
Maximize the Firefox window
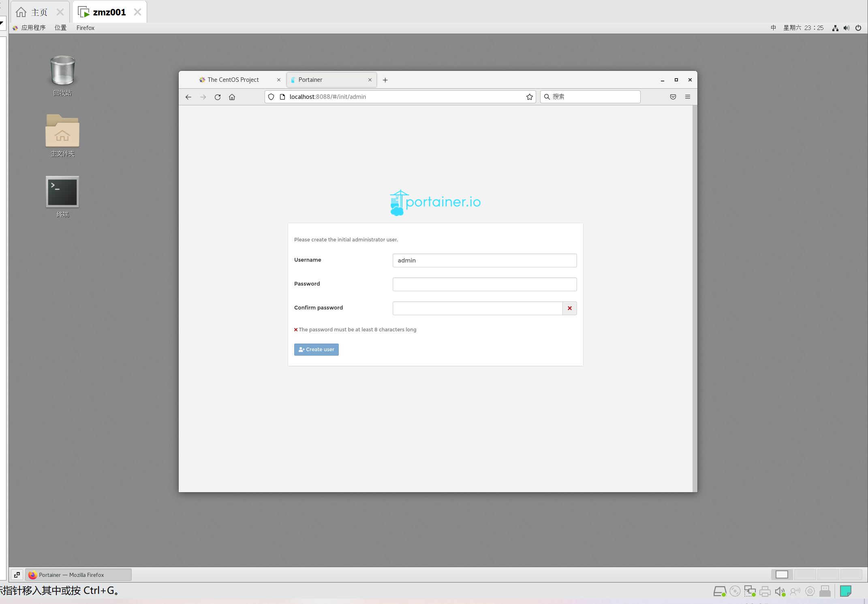coord(676,80)
